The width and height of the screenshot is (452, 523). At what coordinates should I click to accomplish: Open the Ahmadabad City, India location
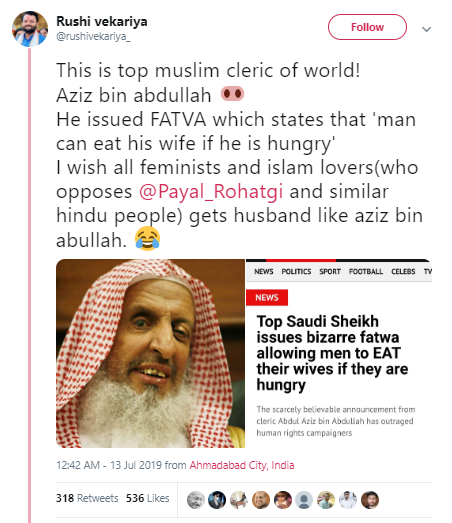242,465
